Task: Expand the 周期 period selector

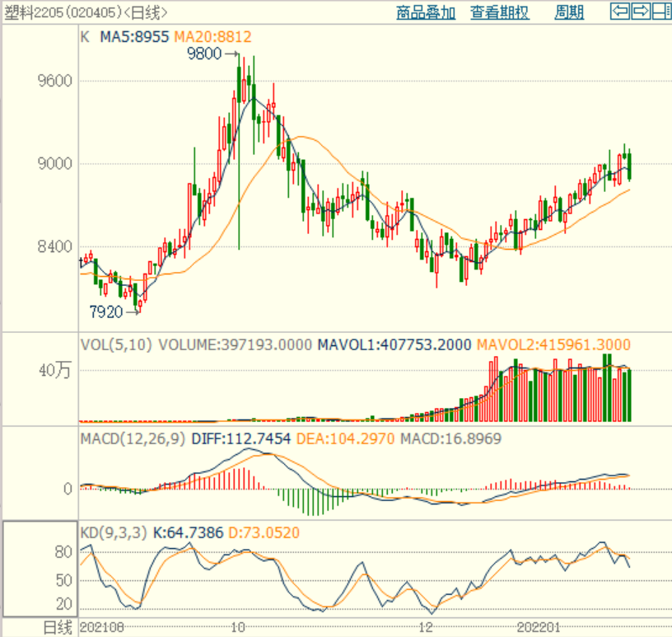Action: [x=569, y=12]
